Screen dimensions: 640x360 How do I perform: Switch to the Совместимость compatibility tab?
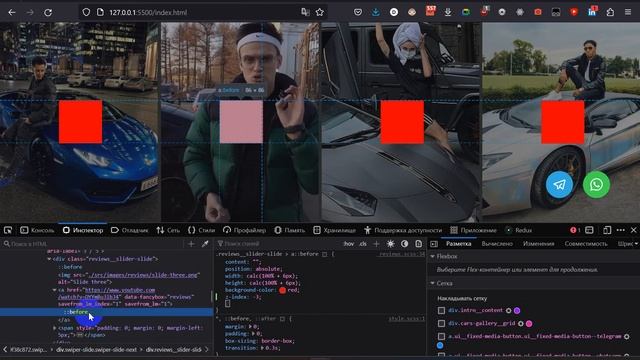point(586,244)
